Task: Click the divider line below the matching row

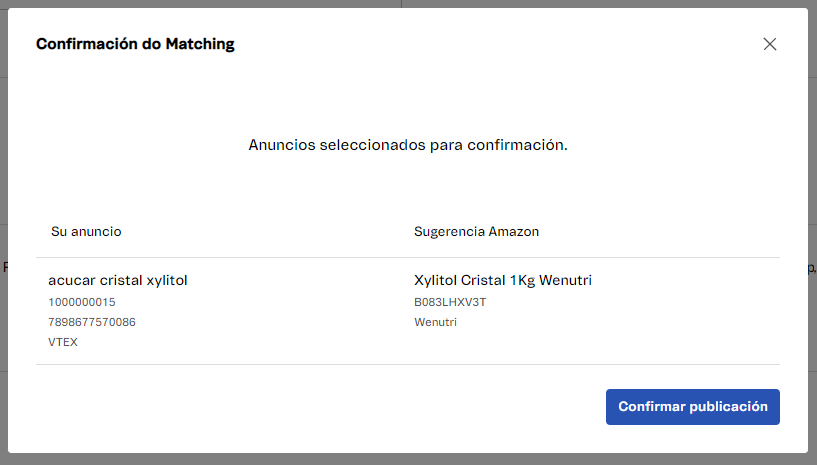Action: (408, 364)
